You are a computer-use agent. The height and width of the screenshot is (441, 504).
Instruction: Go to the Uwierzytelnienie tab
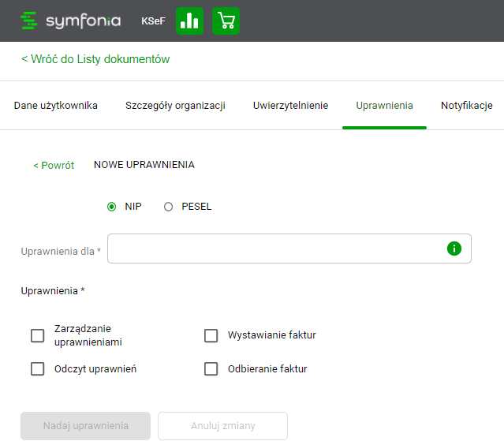coord(290,106)
